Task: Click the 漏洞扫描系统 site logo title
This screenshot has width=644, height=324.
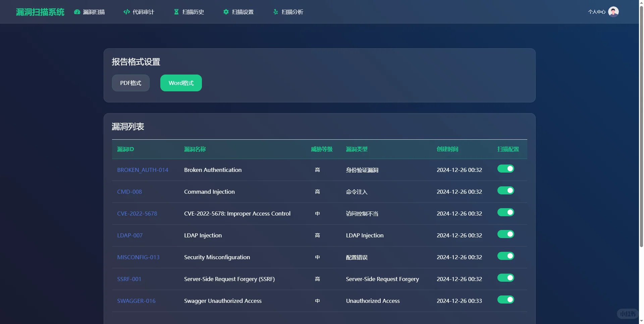Action: pyautogui.click(x=40, y=12)
